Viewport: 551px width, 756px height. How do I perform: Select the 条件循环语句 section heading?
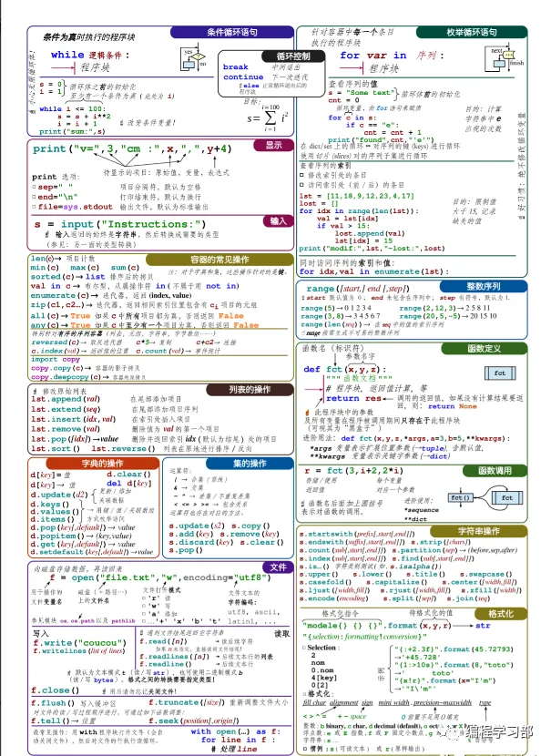pos(232,32)
